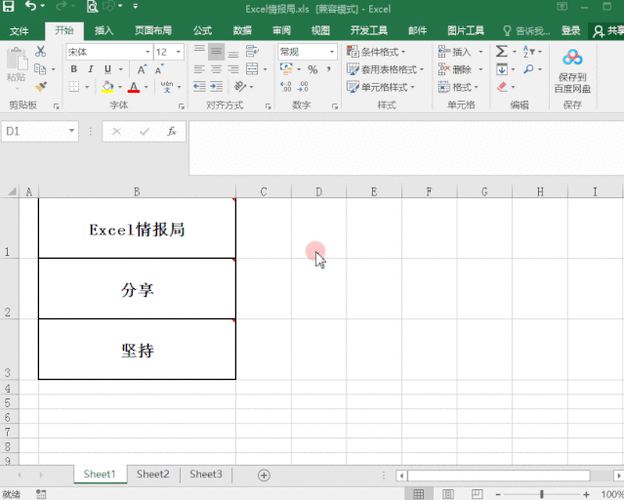Increase indent icon
The width and height of the screenshot is (624, 500).
coord(216,86)
